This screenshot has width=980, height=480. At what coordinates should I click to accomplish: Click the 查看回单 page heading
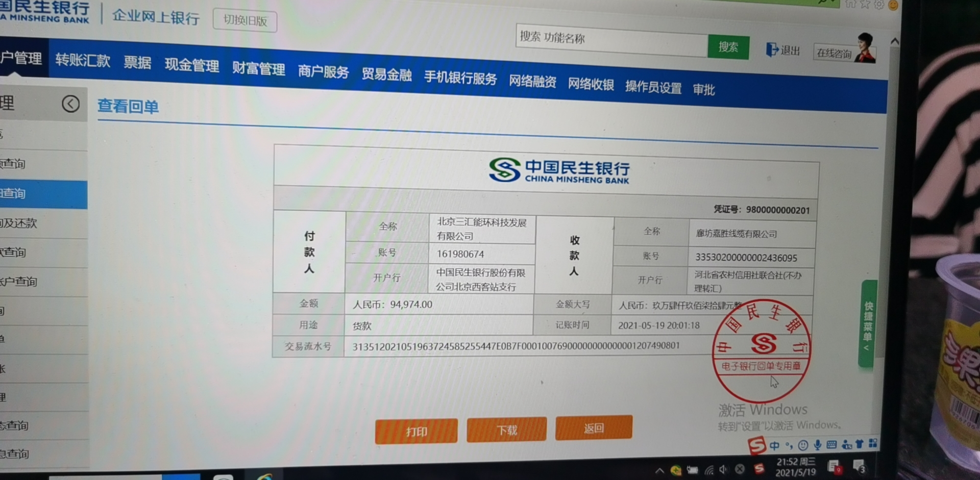[128, 107]
